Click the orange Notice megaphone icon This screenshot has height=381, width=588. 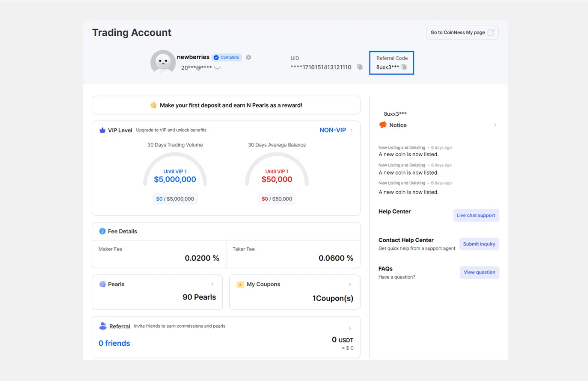[x=383, y=125]
